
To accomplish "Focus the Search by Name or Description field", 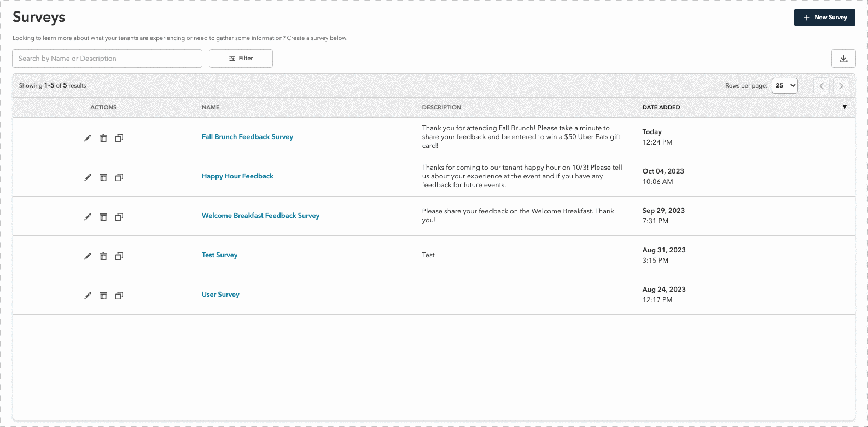I will tap(107, 59).
